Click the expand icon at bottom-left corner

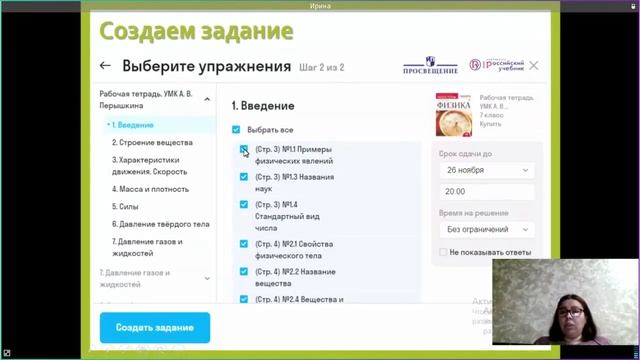coord(7,353)
